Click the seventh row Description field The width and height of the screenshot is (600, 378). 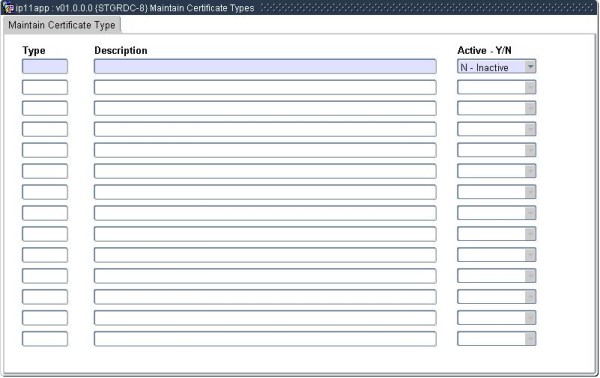point(265,192)
